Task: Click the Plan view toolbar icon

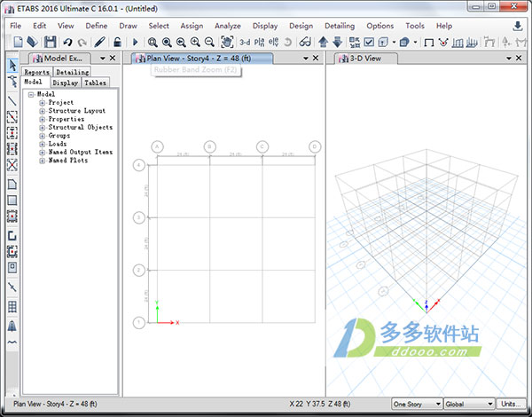Action: [259, 42]
